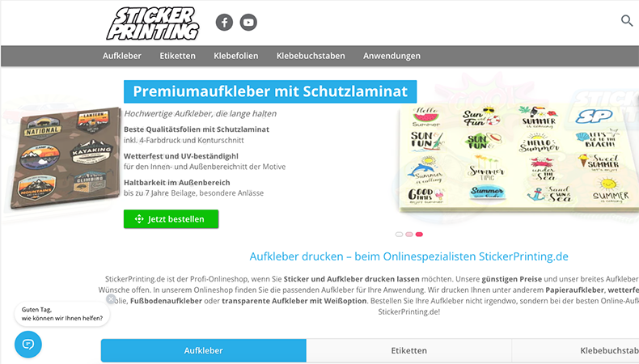The height and width of the screenshot is (364, 639).
Task: Open the Klebebuchstaben navigation menu
Action: 311,56
